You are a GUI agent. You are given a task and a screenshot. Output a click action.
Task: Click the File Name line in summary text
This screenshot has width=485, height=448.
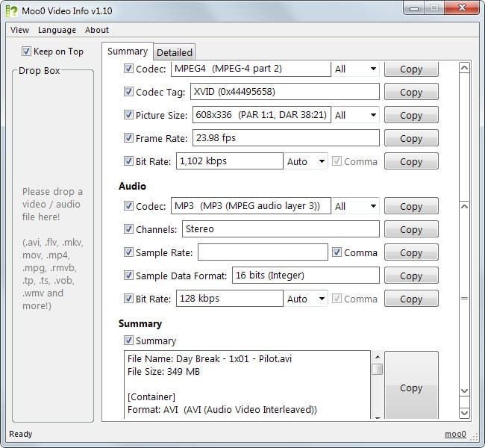pyautogui.click(x=210, y=359)
